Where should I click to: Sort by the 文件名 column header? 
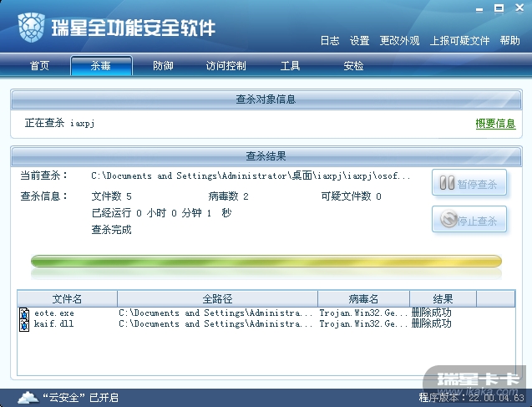pyautogui.click(x=67, y=298)
